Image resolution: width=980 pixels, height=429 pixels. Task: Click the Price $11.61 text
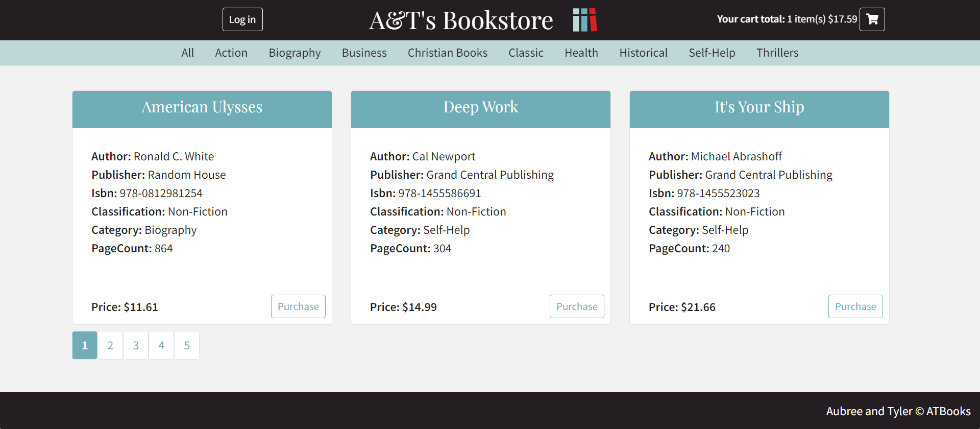(x=125, y=307)
